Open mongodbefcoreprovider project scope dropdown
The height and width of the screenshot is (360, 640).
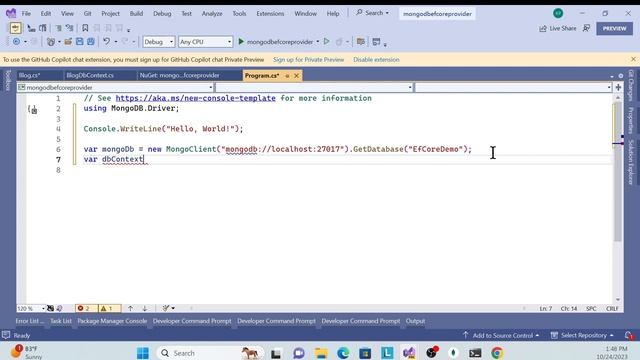click(115, 87)
